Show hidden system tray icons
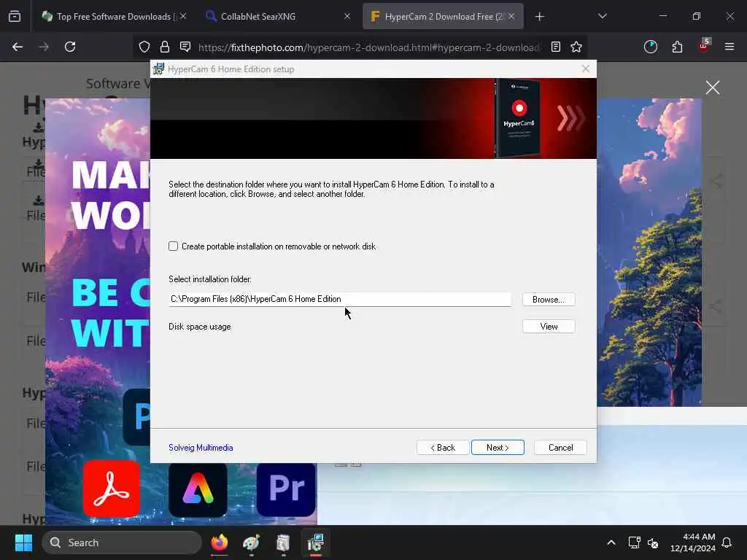Image resolution: width=747 pixels, height=560 pixels. click(611, 542)
